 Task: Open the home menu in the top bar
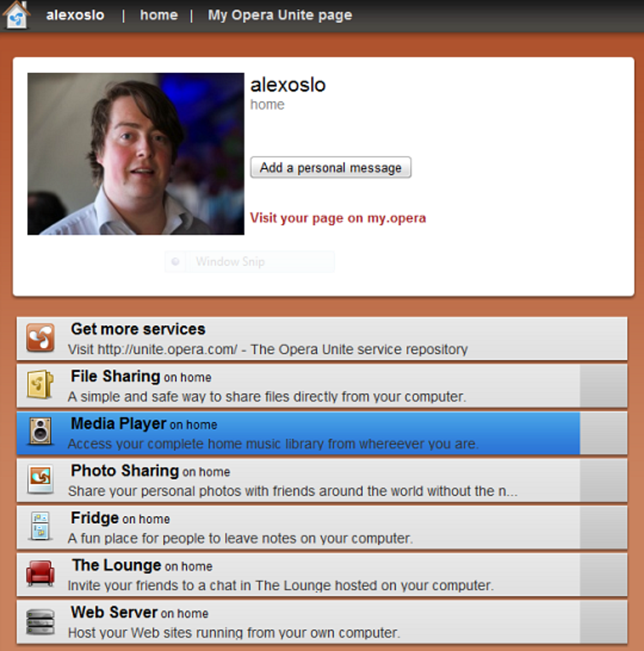pos(158,14)
